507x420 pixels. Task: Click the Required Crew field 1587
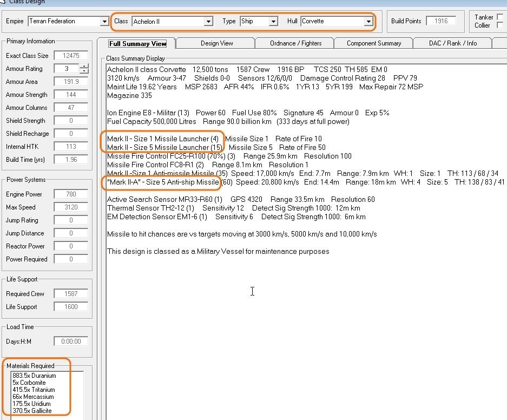coord(71,293)
